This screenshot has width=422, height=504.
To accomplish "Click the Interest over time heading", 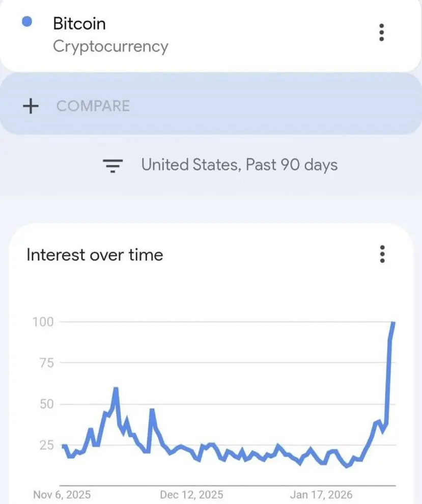I will pos(95,254).
